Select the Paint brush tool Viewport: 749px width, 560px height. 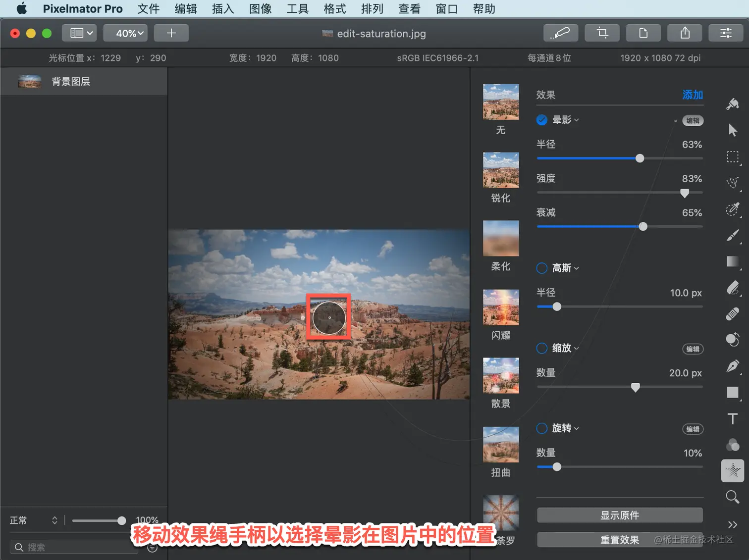pos(733,235)
